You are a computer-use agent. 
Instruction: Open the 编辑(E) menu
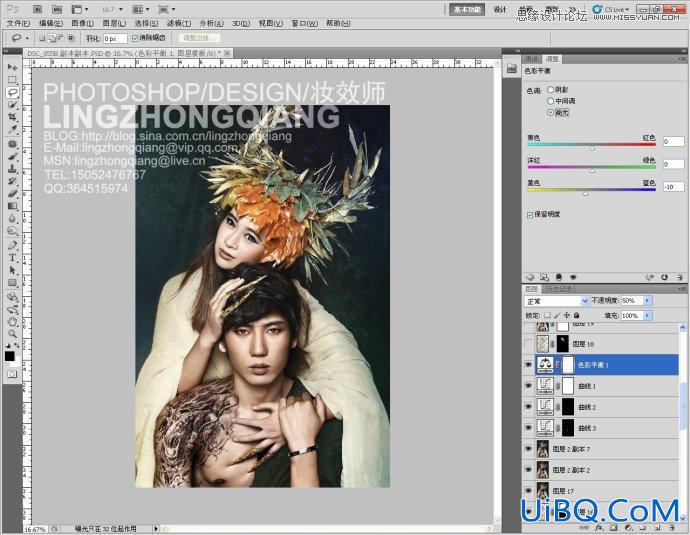(x=51, y=23)
